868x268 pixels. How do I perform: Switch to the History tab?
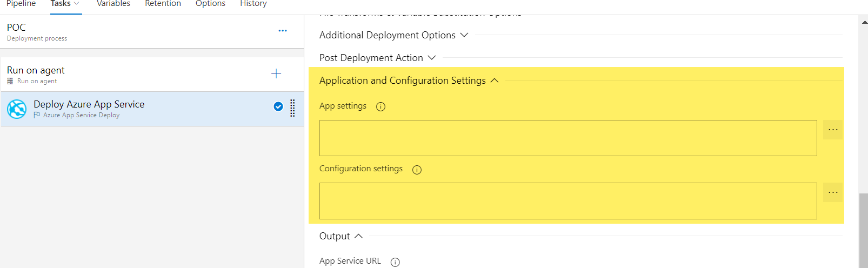point(253,4)
